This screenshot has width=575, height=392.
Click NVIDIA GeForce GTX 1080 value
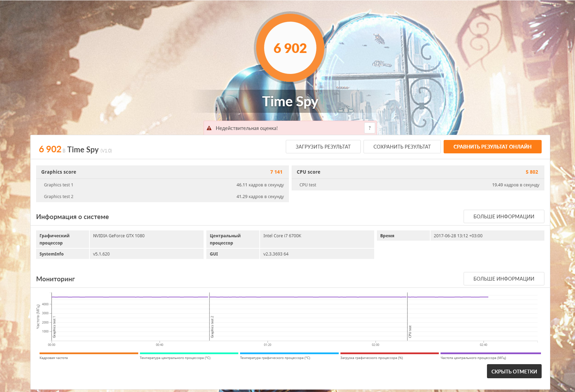coord(119,236)
